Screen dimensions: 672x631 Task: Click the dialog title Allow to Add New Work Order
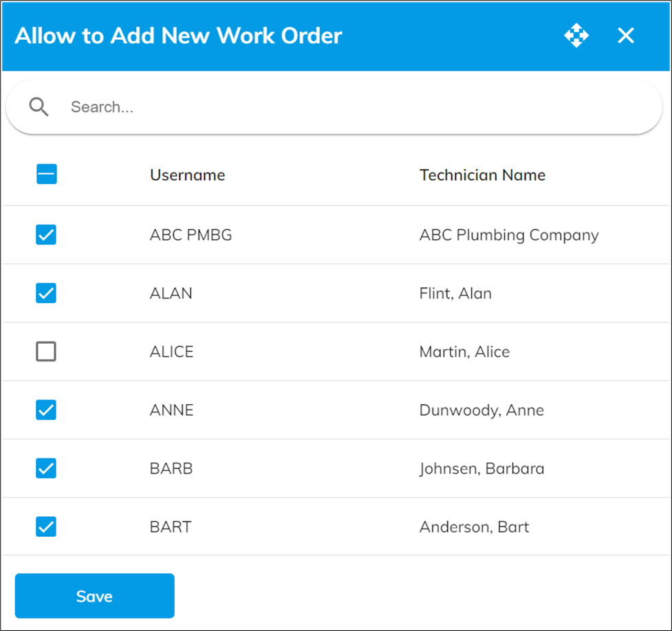tap(178, 36)
